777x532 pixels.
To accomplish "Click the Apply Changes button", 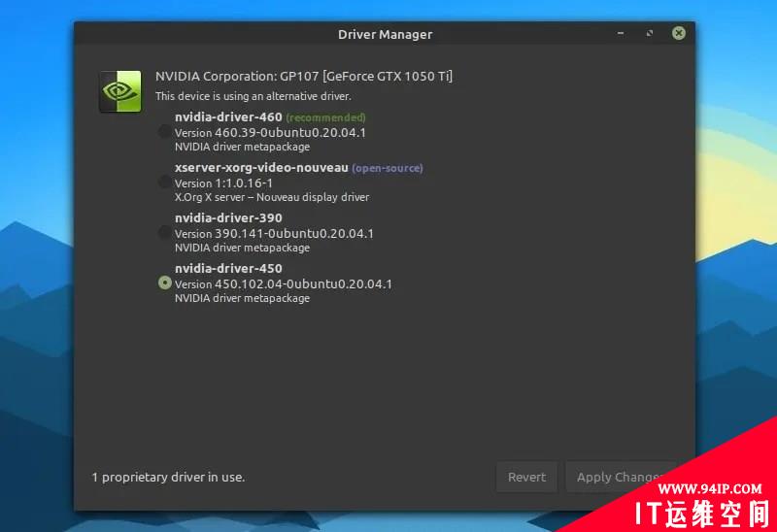I will 620,477.
